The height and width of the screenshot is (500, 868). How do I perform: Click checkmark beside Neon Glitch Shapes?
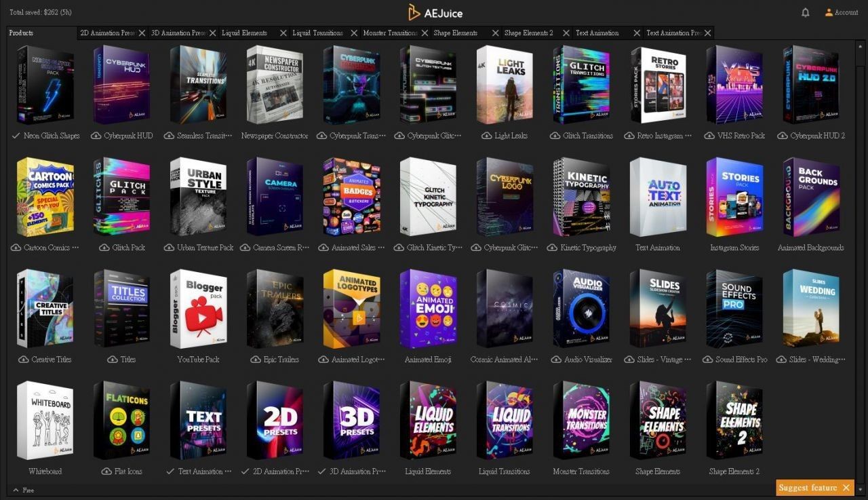pyautogui.click(x=16, y=136)
